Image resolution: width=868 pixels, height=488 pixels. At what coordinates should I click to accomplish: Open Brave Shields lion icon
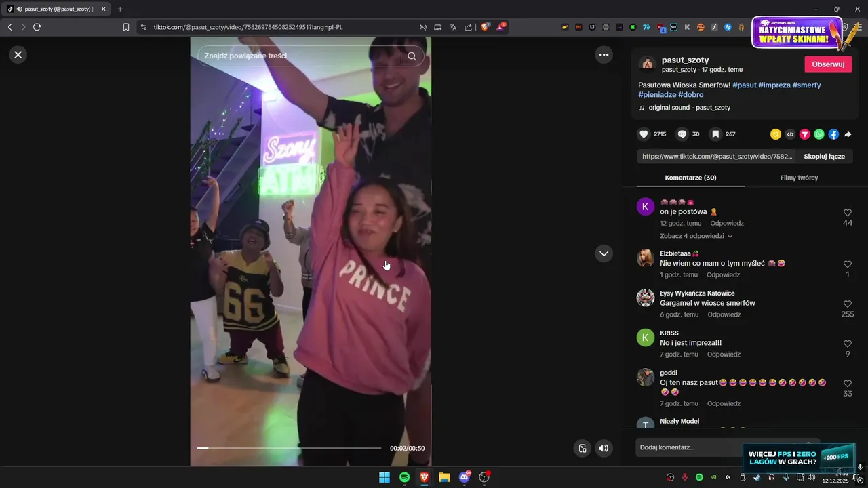click(x=486, y=27)
